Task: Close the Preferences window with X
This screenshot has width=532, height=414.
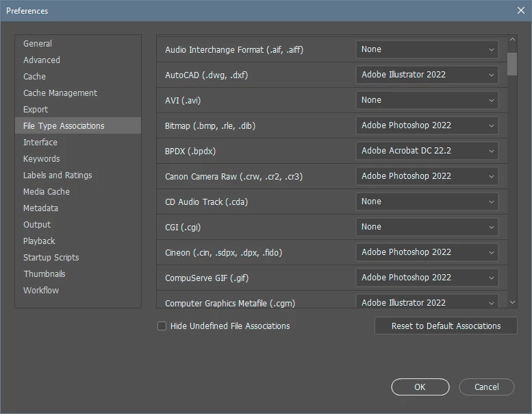Action: [x=521, y=10]
